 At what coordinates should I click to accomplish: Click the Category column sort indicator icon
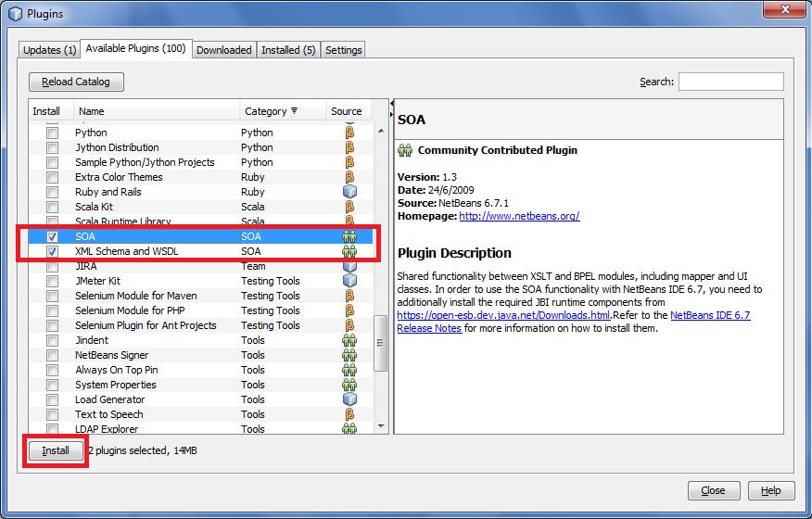(x=294, y=110)
